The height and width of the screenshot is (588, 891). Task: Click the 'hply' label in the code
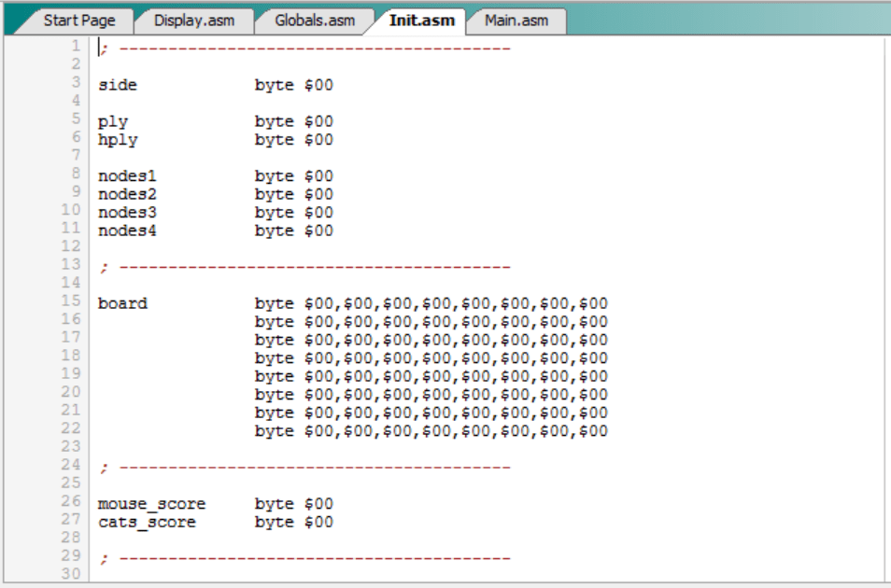coord(118,140)
